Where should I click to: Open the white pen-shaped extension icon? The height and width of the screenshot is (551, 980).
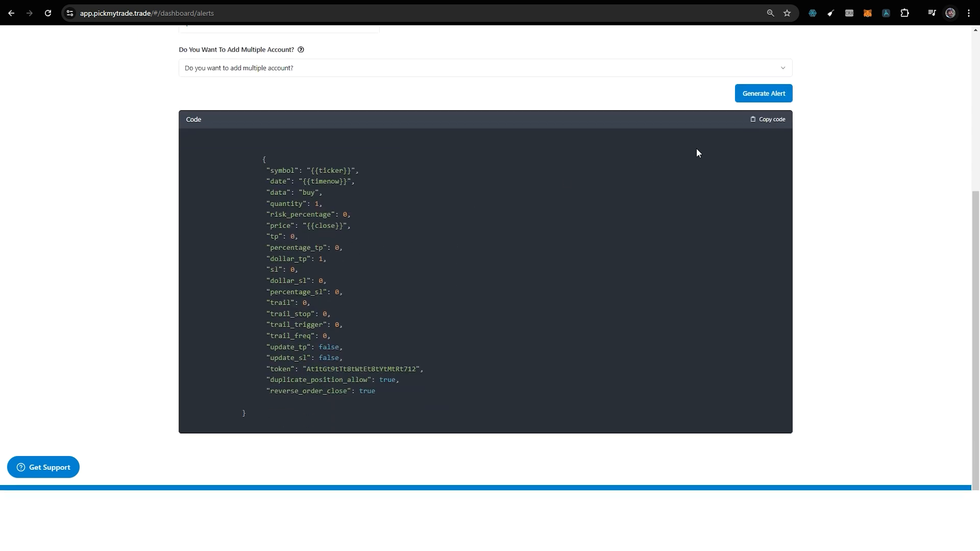click(x=830, y=13)
